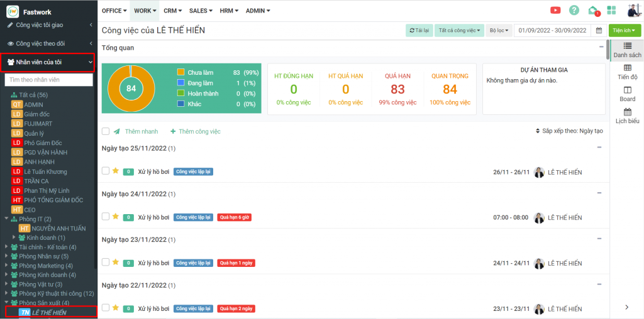The width and height of the screenshot is (644, 319).
Task: Open the CRM menu
Action: point(172,11)
